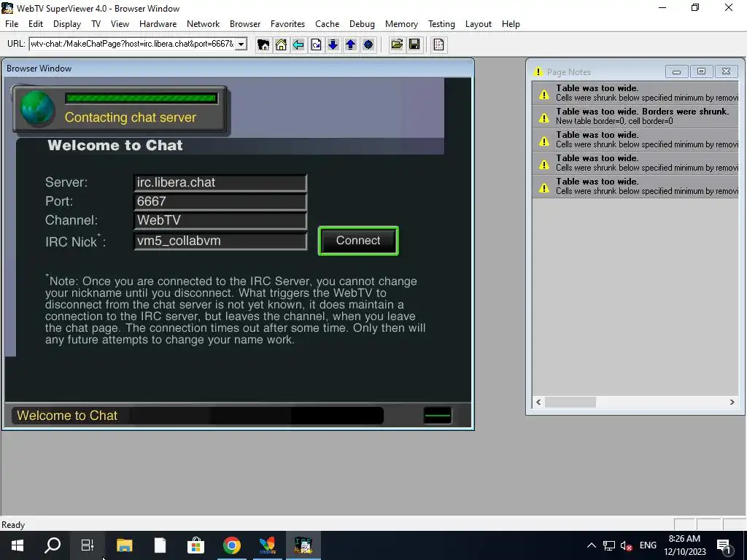Viewport: 747px width, 560px height.
Task: Click the blank document taskbar icon
Action: pos(160,545)
